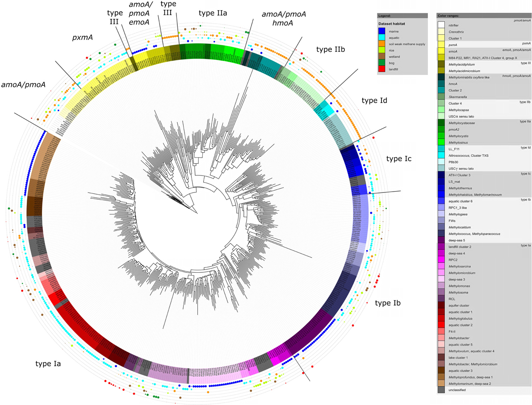Screen dimensions: 532x405
Task: Click the 'type Ia' clade label on tree
Action: [48, 364]
